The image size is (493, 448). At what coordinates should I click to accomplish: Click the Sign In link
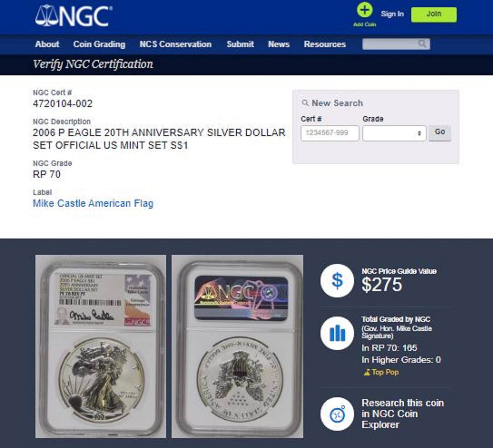[392, 14]
